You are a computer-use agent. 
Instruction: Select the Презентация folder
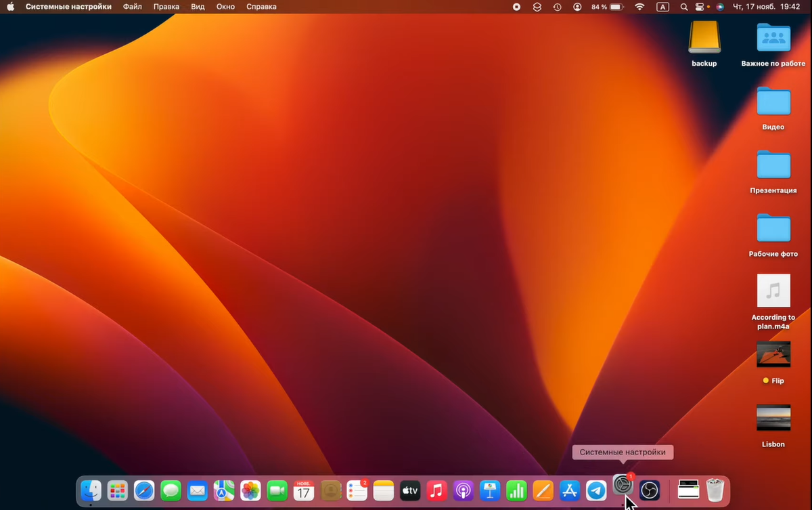(x=773, y=165)
